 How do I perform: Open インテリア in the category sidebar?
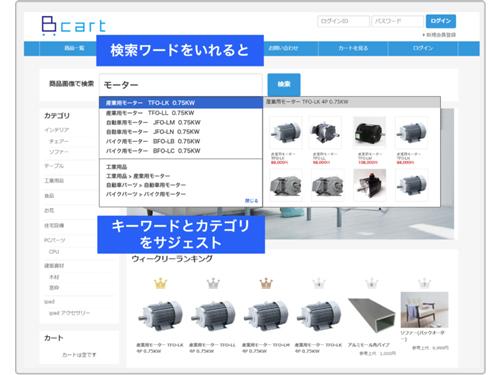(x=57, y=130)
